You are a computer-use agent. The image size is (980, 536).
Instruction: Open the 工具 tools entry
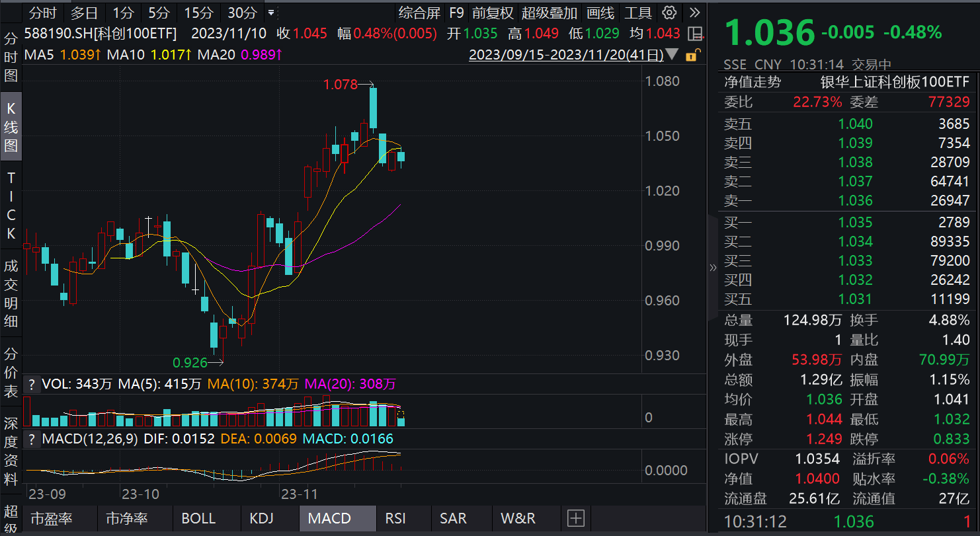click(x=639, y=13)
